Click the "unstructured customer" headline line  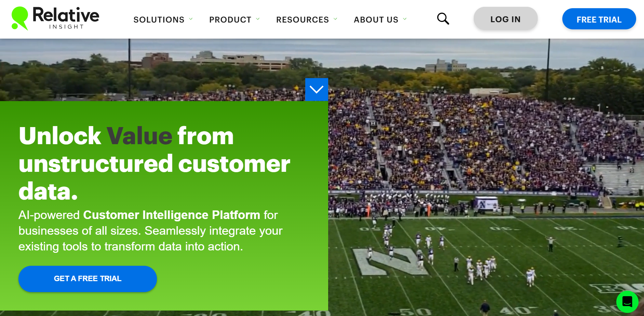[154, 164]
